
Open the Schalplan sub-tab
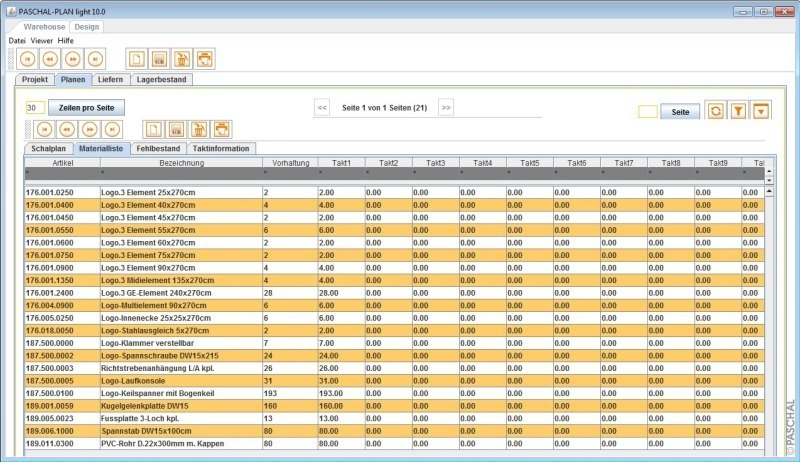click(48, 148)
